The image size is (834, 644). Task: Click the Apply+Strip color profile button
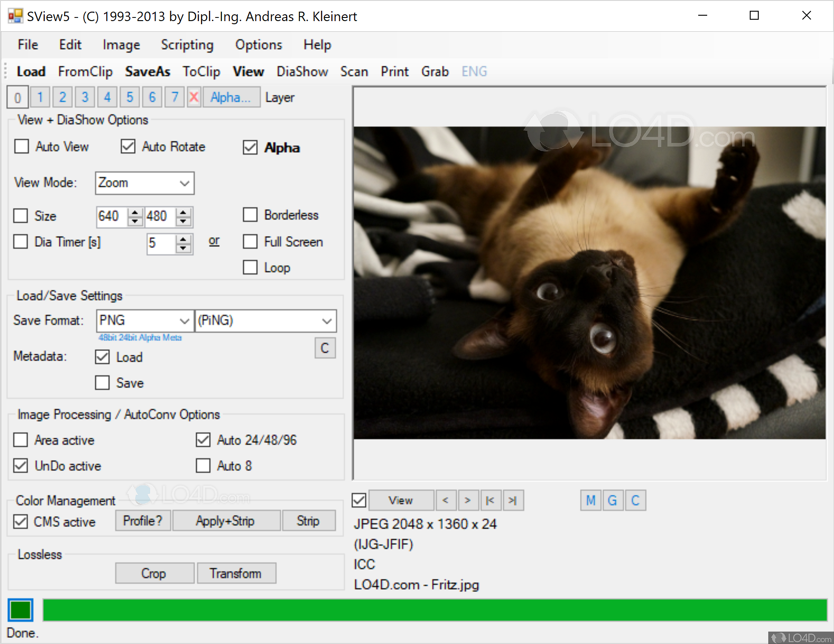pos(226,521)
